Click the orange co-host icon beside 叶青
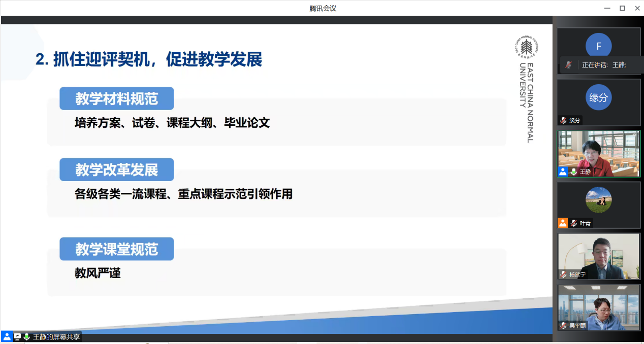 tap(563, 223)
